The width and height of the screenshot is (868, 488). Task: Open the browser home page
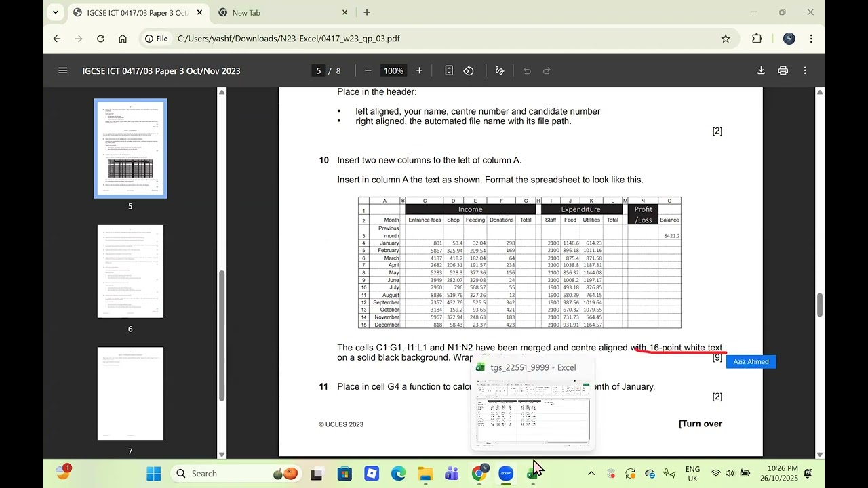tap(123, 39)
